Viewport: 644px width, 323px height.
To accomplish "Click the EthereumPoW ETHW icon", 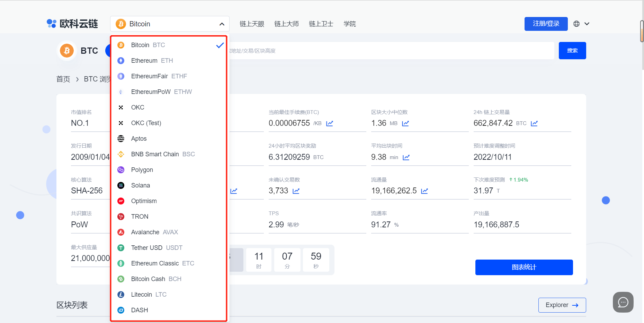I will pyautogui.click(x=121, y=92).
